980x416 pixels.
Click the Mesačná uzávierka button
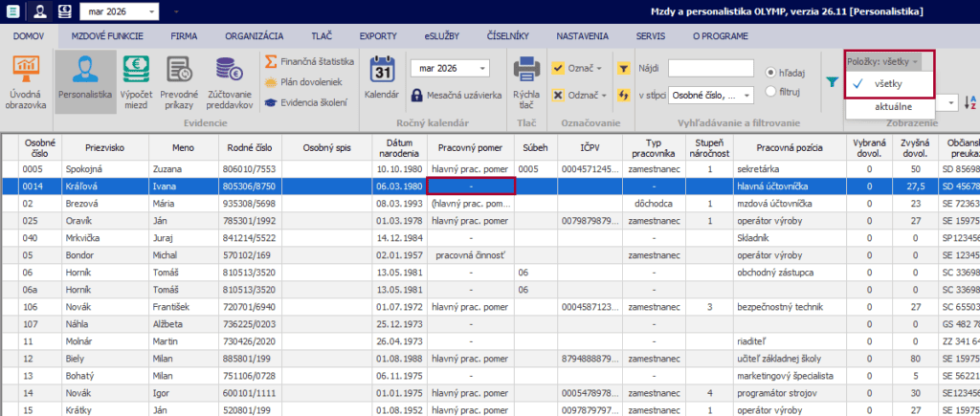(457, 96)
